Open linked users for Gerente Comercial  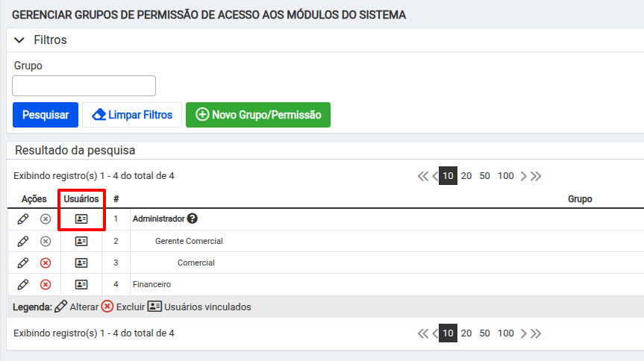click(x=81, y=241)
